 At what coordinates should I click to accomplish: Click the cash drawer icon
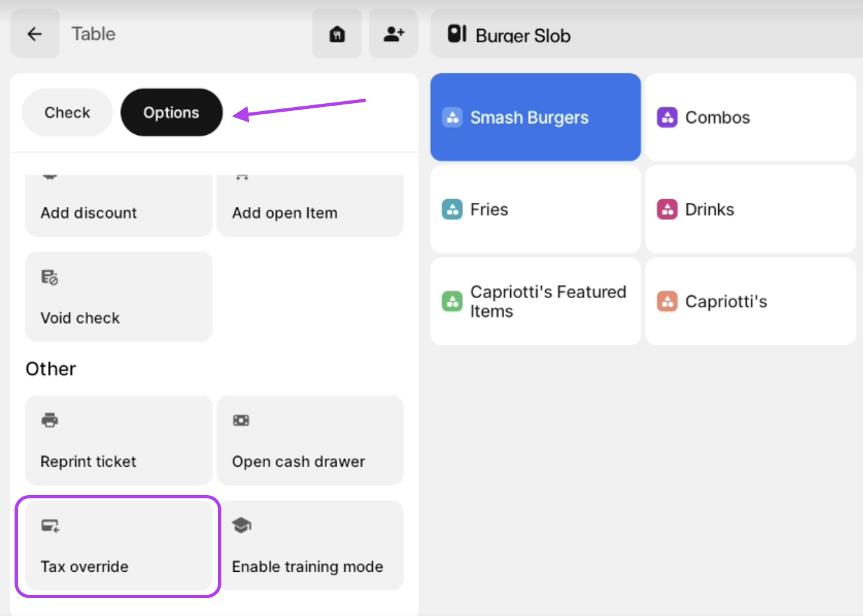click(241, 420)
